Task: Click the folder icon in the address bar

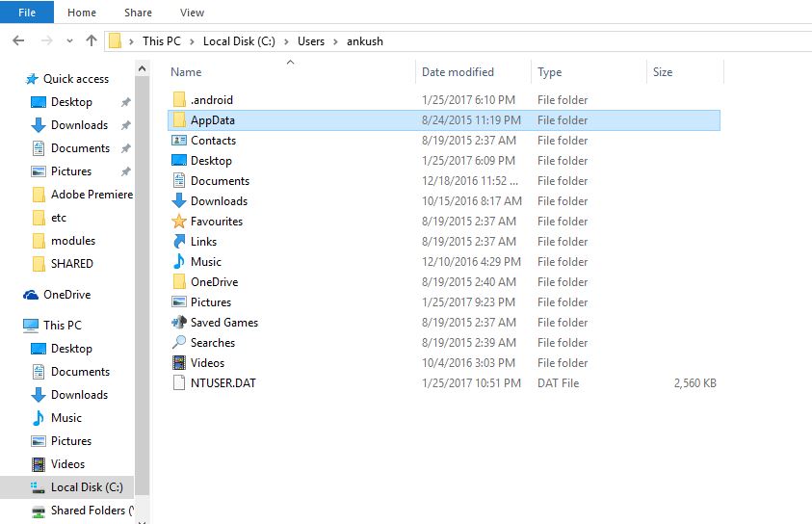Action: click(x=115, y=40)
